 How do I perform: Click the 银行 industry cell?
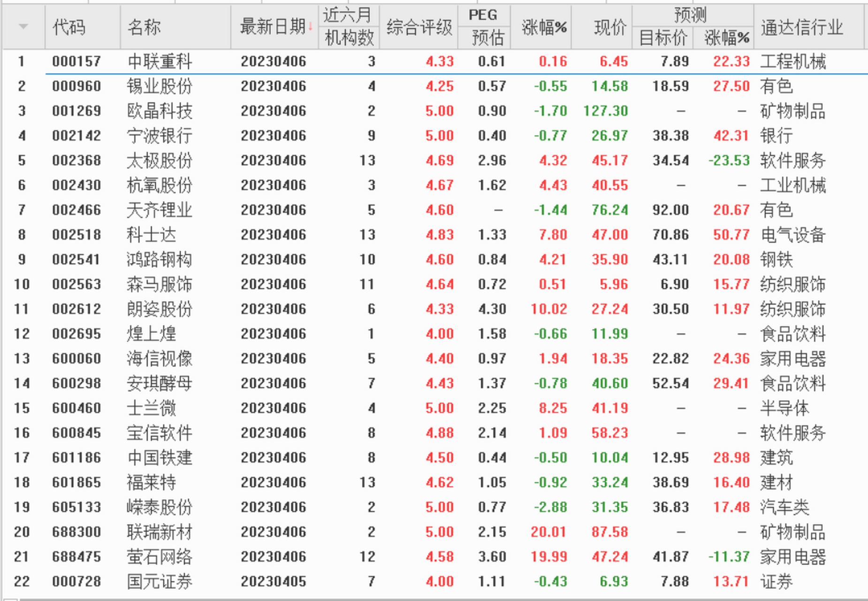(777, 136)
